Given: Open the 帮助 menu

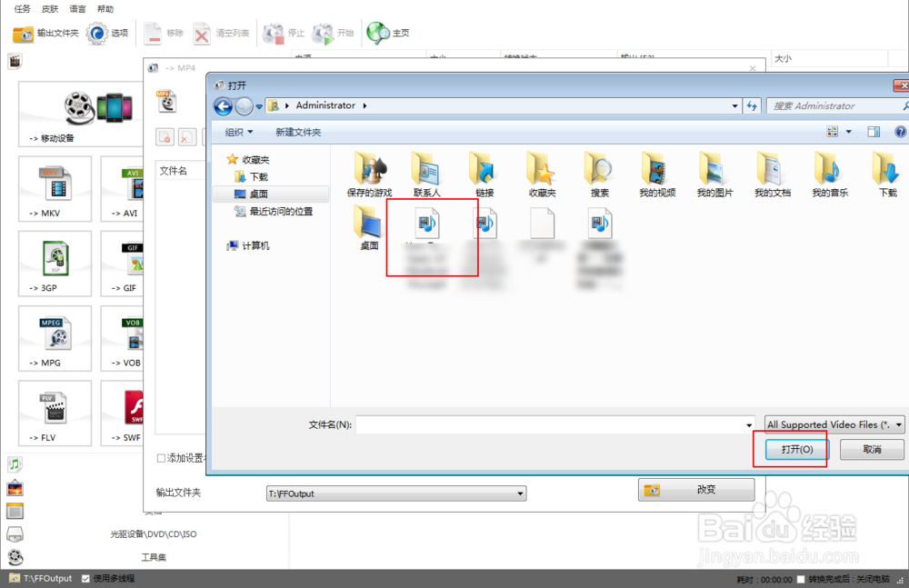Looking at the screenshot, I should (105, 9).
